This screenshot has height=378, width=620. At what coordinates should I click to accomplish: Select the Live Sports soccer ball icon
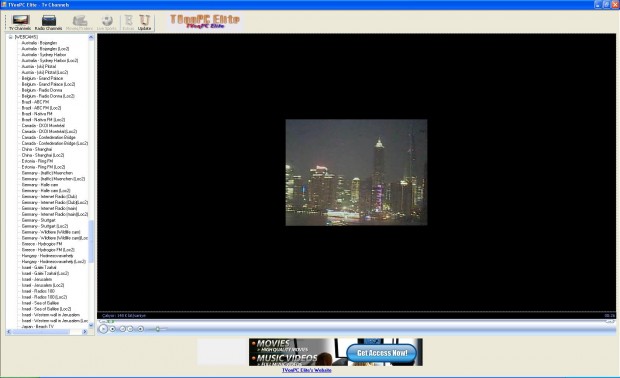[107, 23]
